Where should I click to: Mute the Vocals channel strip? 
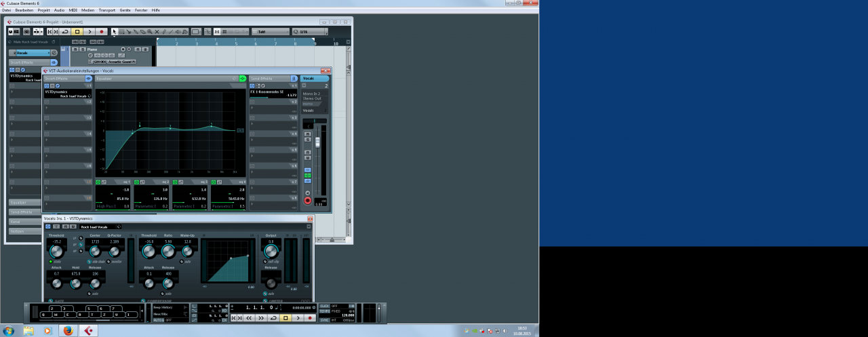click(308, 134)
